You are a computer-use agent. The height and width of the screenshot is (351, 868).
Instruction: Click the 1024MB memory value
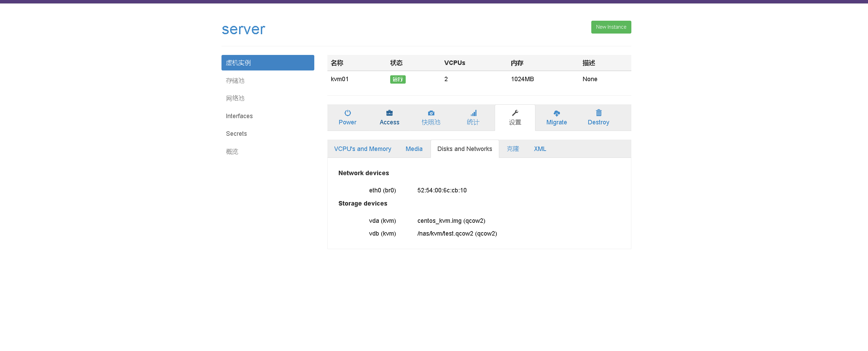(x=522, y=79)
